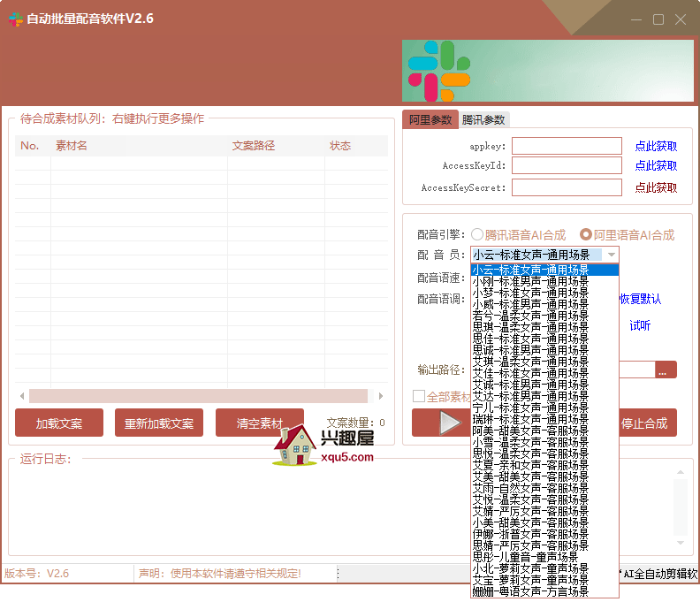Choose 若兮-温柔女声-通用场景 voice
Image resolution: width=700 pixels, height=602 pixels.
point(545,316)
